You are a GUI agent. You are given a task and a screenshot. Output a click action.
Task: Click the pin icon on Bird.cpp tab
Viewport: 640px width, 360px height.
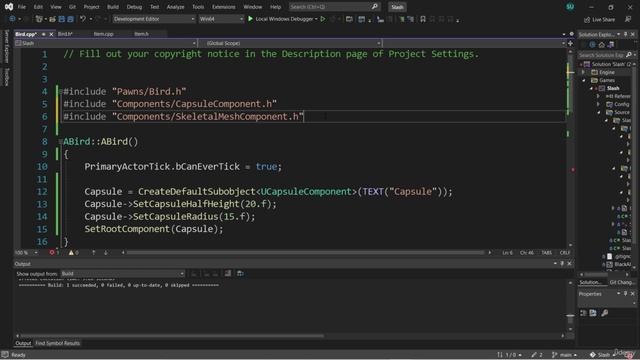(x=44, y=34)
